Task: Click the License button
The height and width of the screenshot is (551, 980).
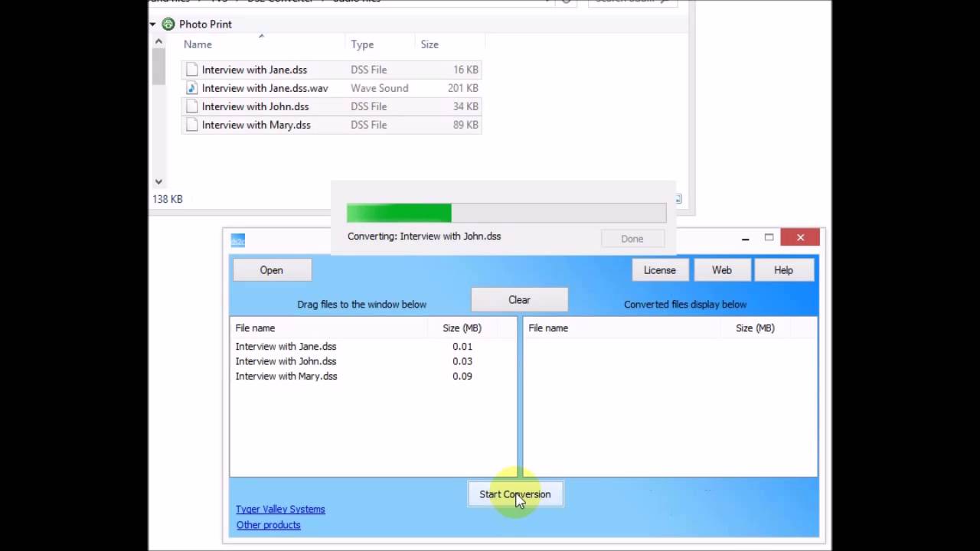Action: click(660, 270)
